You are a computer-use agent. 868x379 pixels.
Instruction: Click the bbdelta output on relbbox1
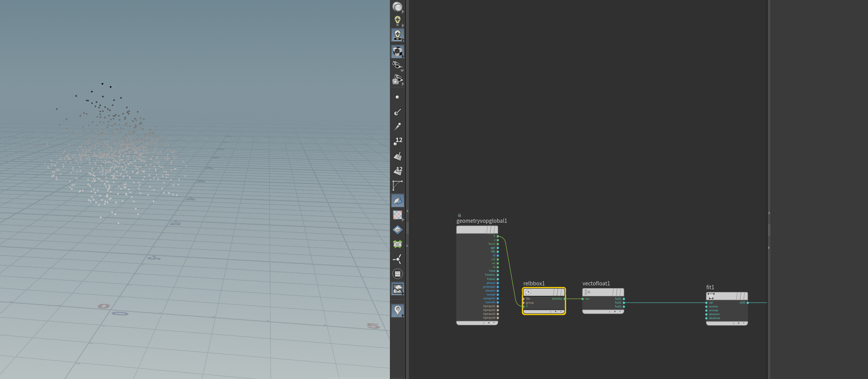pos(565,299)
